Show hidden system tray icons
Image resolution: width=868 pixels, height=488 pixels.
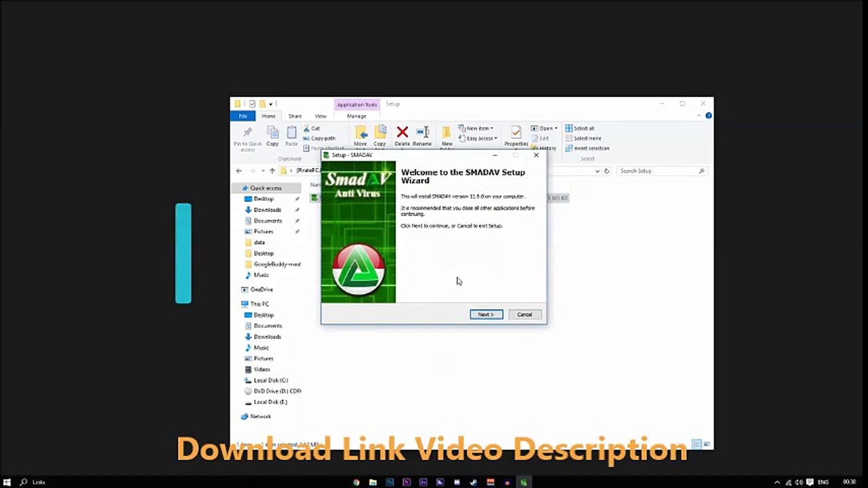777,482
